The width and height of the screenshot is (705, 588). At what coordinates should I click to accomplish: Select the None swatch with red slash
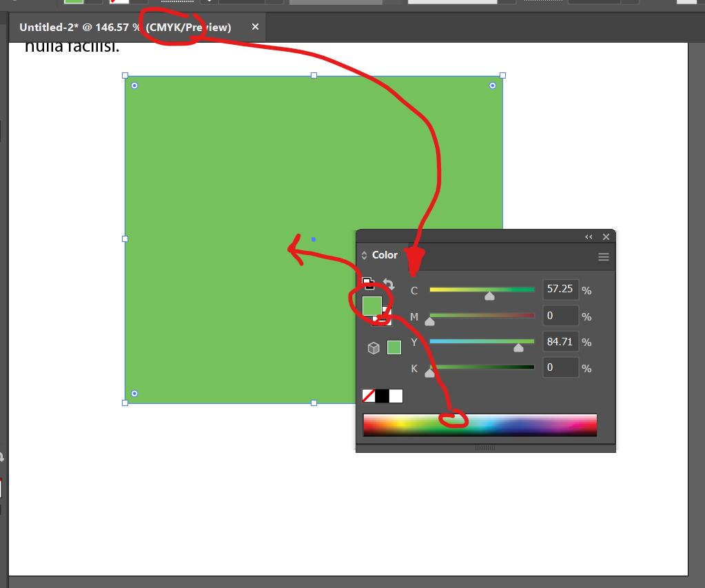coord(368,396)
